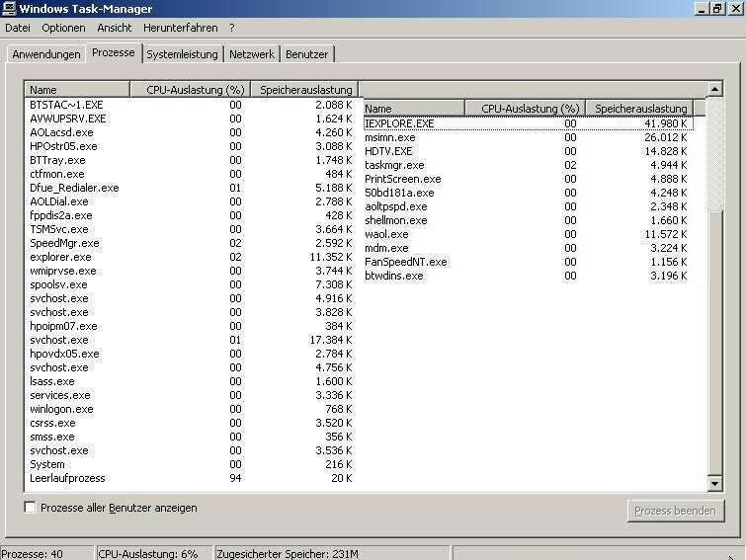This screenshot has width=746, height=560.
Task: Select the shellmon.exe process
Action: (526, 220)
